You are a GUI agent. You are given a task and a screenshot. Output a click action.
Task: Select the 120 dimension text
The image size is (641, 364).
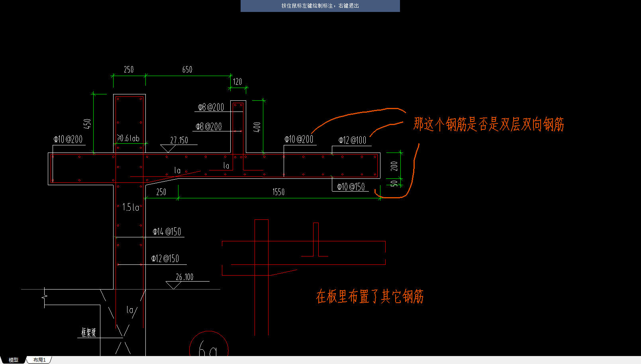[x=237, y=82]
